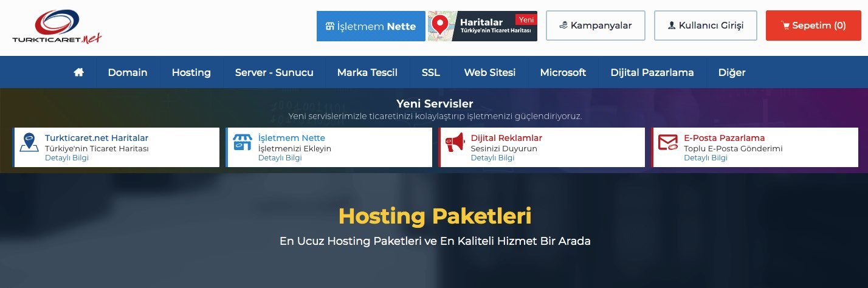Screen dimensions: 868x288
Task: Click Detaylı Bilgi under İşletmenizi Ekleyin
Action: coord(280,158)
